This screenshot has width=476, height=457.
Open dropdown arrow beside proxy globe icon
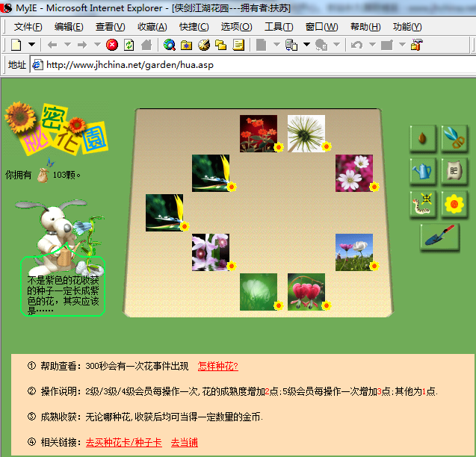tap(336, 45)
